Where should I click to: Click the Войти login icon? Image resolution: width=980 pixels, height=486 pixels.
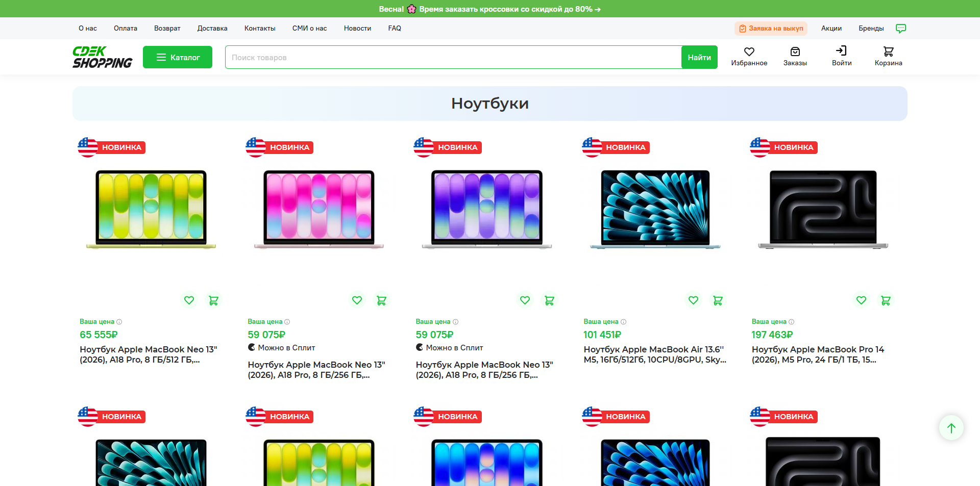click(842, 57)
